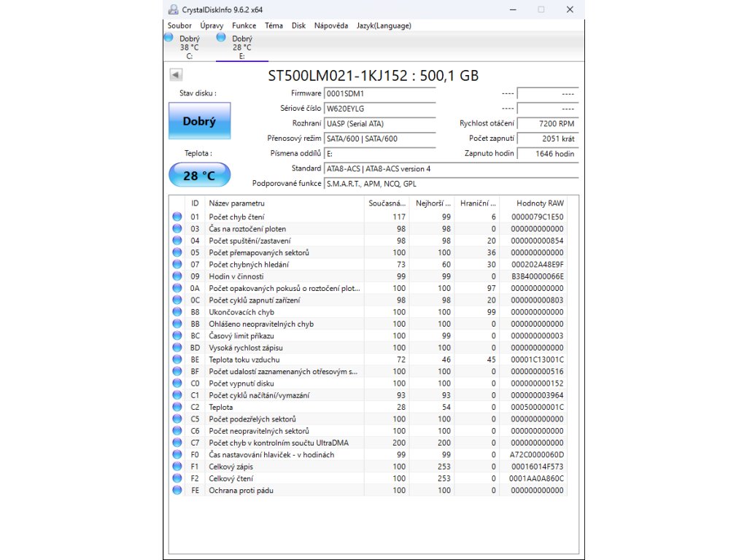This screenshot has height=560, width=747.
Task: Open the Funkce menu
Action: tap(244, 26)
